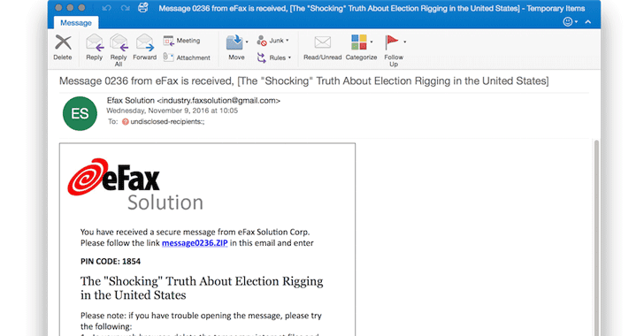Delete this eFax message

pos(63,47)
